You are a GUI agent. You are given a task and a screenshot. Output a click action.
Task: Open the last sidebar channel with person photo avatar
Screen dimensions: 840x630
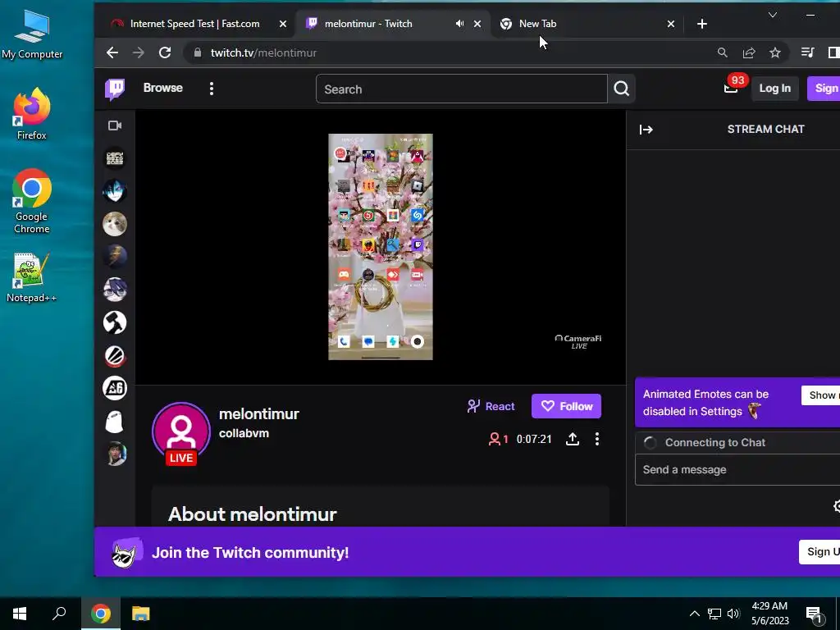115,454
